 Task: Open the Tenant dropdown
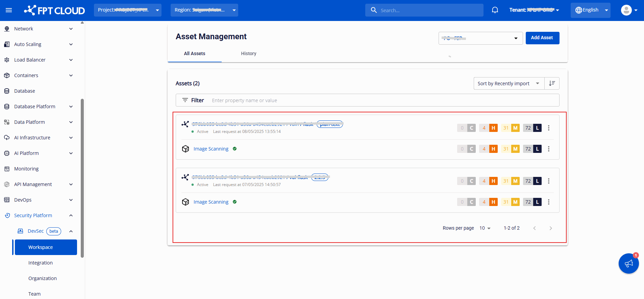(x=534, y=10)
